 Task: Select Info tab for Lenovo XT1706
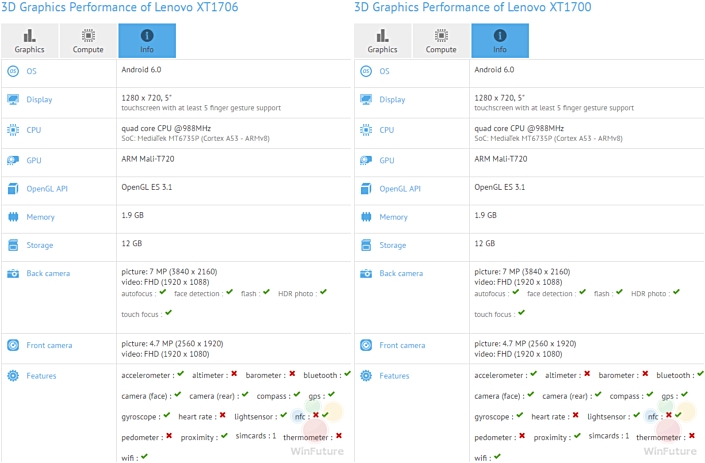coord(147,41)
